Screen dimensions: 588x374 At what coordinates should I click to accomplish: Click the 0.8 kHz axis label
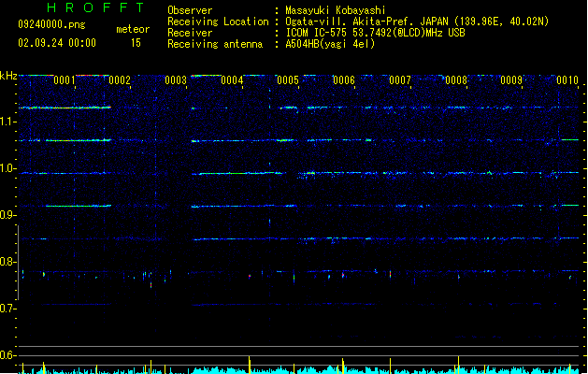tap(8, 262)
